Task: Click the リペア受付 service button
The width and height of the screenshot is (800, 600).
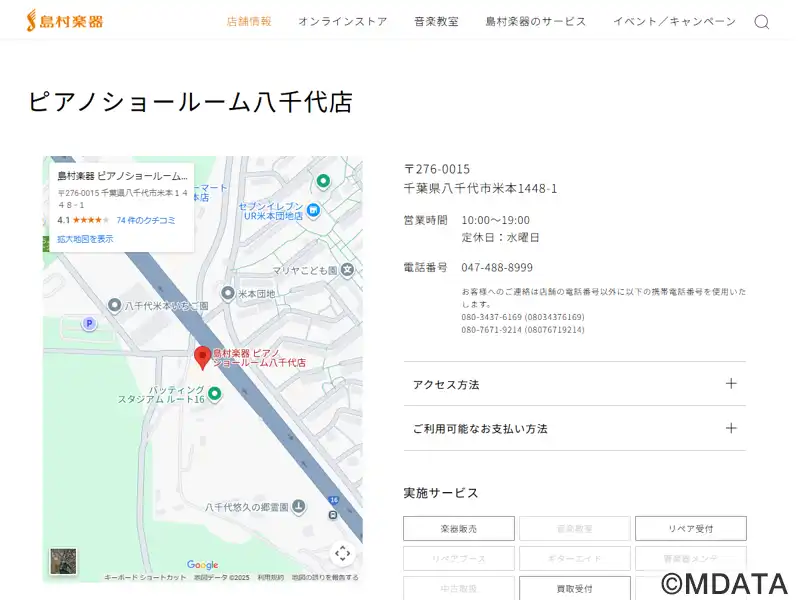Action: [x=690, y=528]
